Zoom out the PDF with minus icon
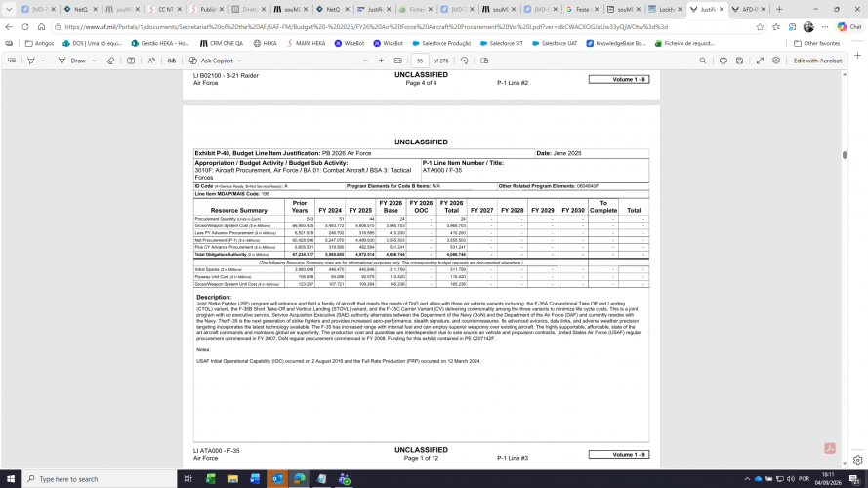 (x=365, y=61)
